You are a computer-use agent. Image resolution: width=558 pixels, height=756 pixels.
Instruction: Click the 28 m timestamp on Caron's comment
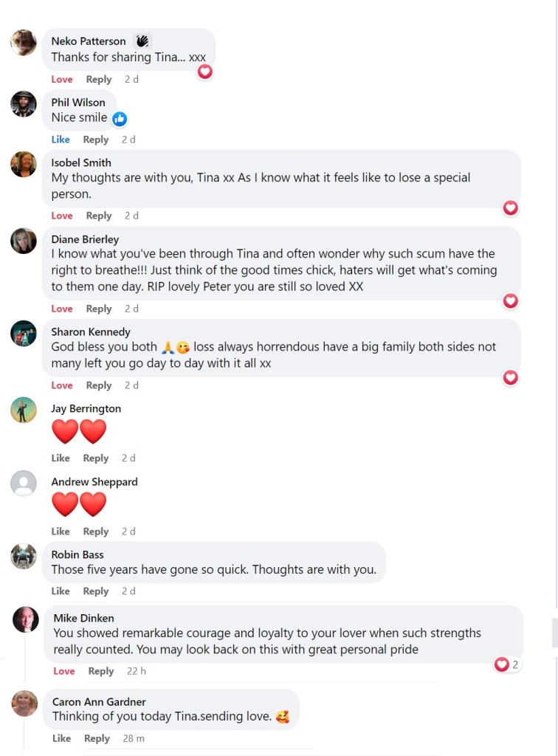coord(134,738)
